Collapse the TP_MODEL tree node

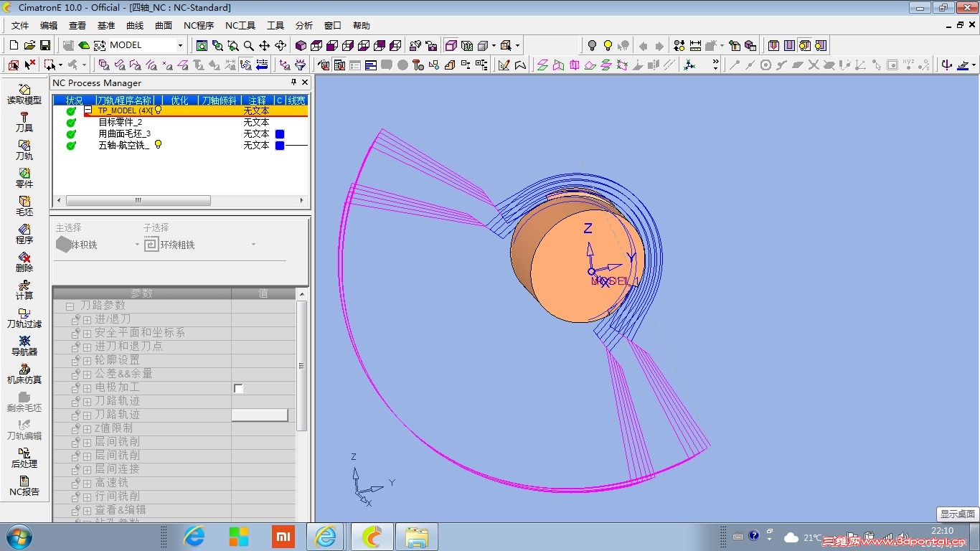point(88,111)
